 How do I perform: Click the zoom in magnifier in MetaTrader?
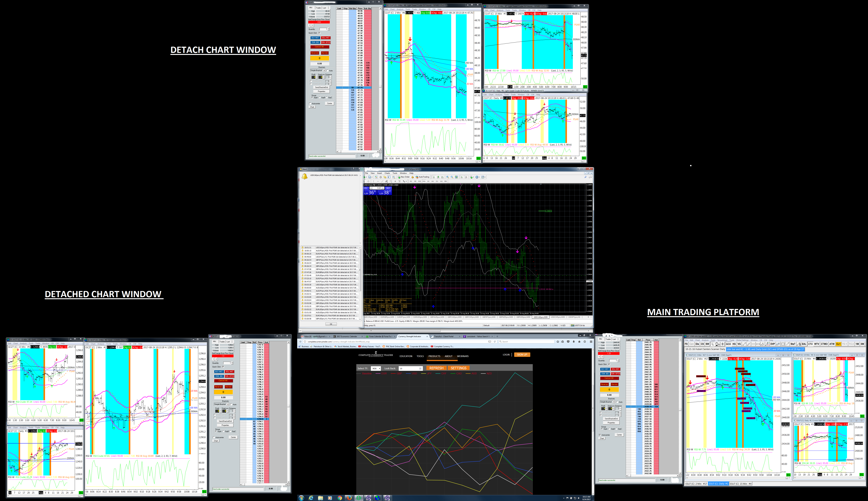[448, 177]
